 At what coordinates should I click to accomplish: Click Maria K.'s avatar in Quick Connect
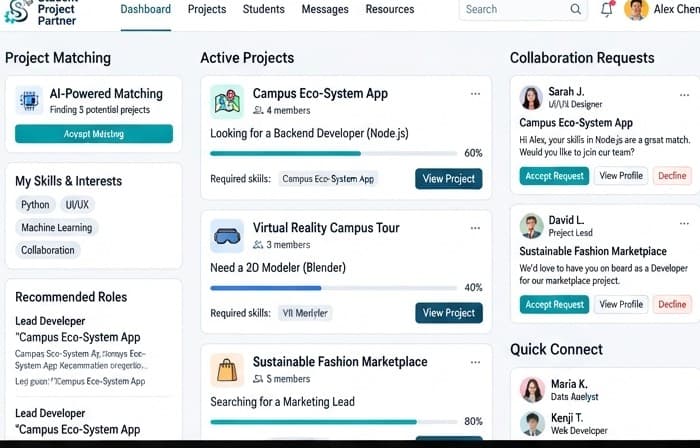coord(532,390)
